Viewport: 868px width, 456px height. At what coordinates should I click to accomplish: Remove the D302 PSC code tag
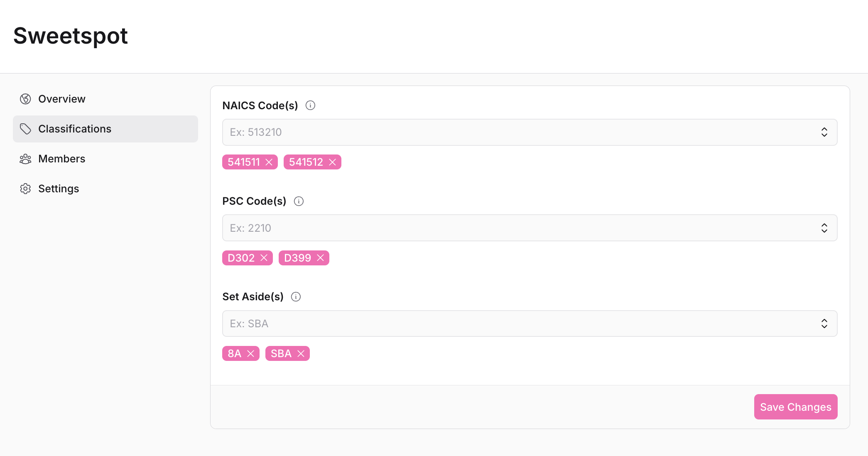[264, 258]
